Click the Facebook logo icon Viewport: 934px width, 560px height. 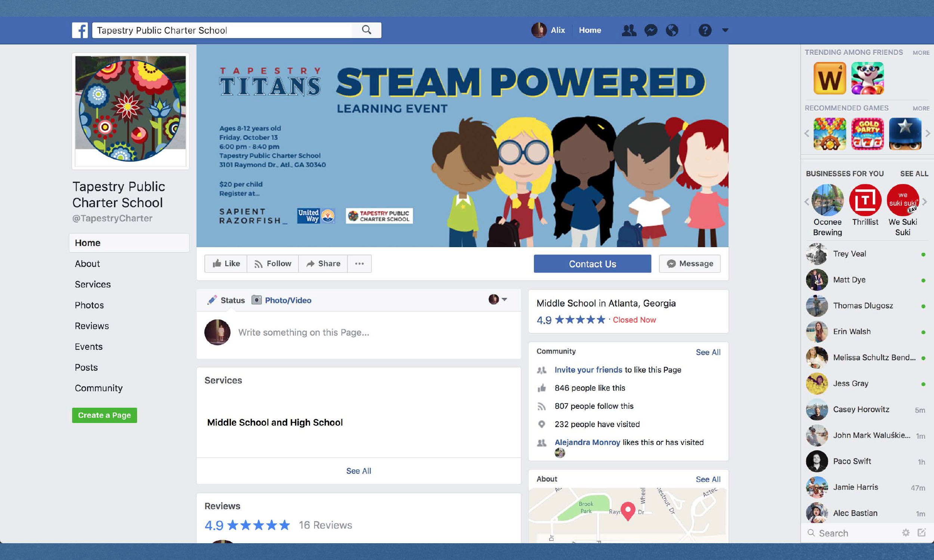point(80,30)
